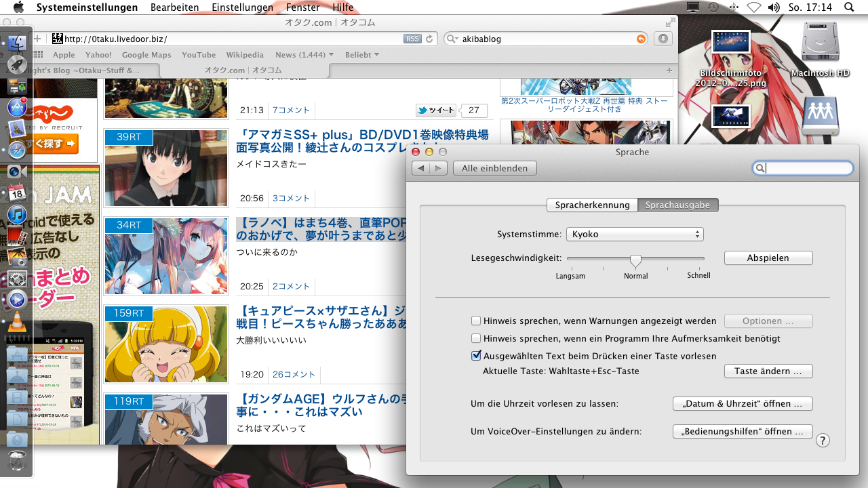Open the Time Machine status menu
868x488 pixels.
(713, 7)
